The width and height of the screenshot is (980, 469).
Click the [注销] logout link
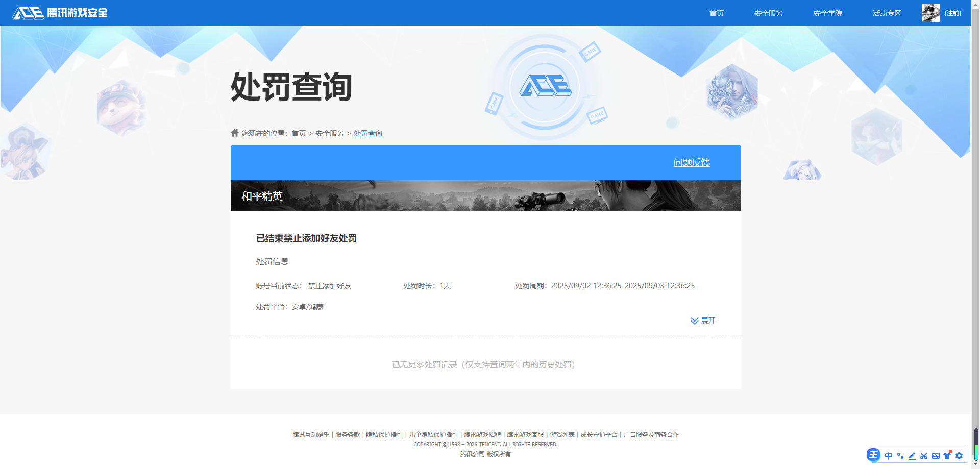(x=953, y=13)
